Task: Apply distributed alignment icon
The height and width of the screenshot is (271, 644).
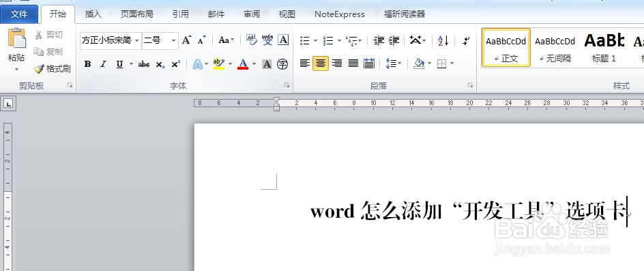Action: point(369,63)
